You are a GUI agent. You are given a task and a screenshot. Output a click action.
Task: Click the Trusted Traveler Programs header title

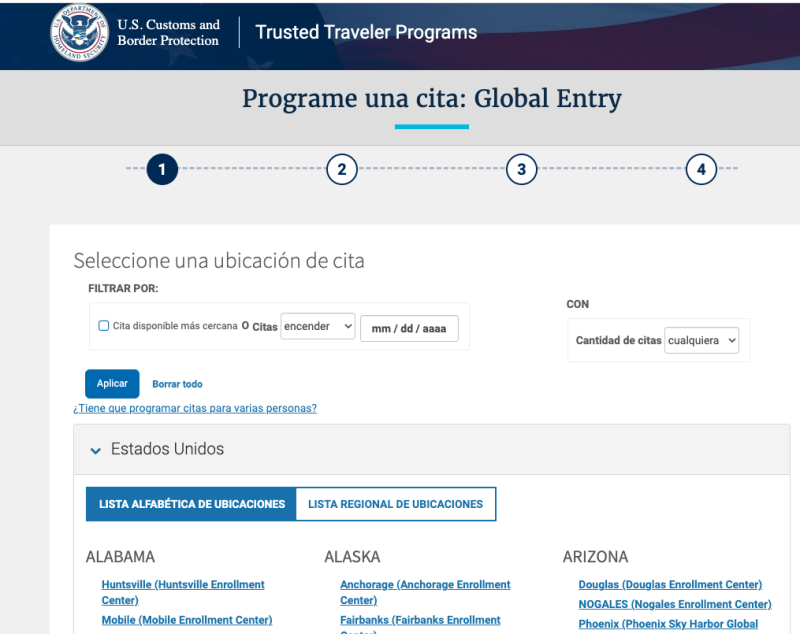coord(366,32)
